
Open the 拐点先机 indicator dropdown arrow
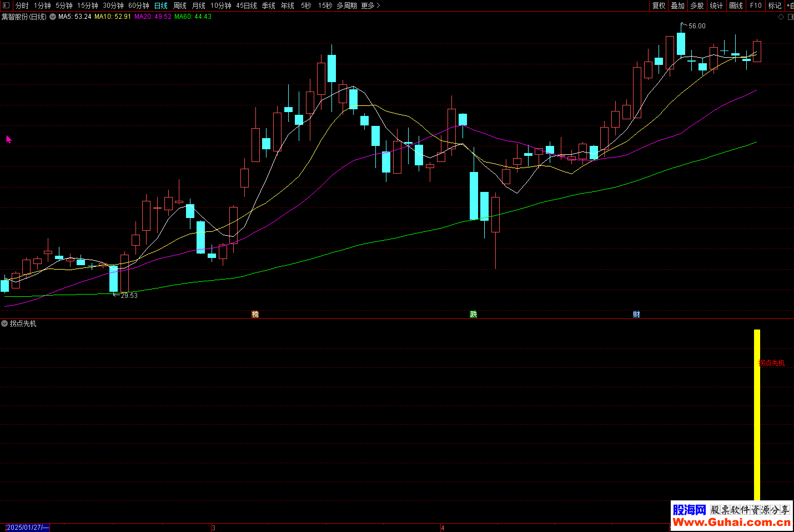4,323
